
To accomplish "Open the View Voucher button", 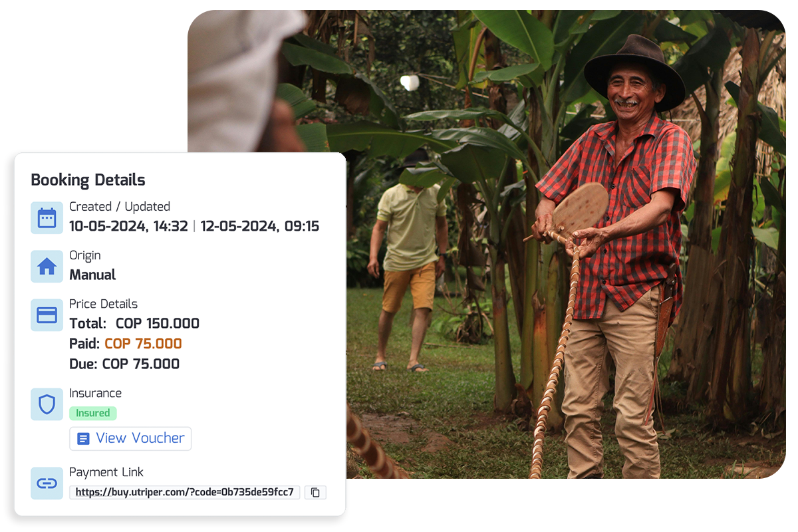I will (130, 439).
